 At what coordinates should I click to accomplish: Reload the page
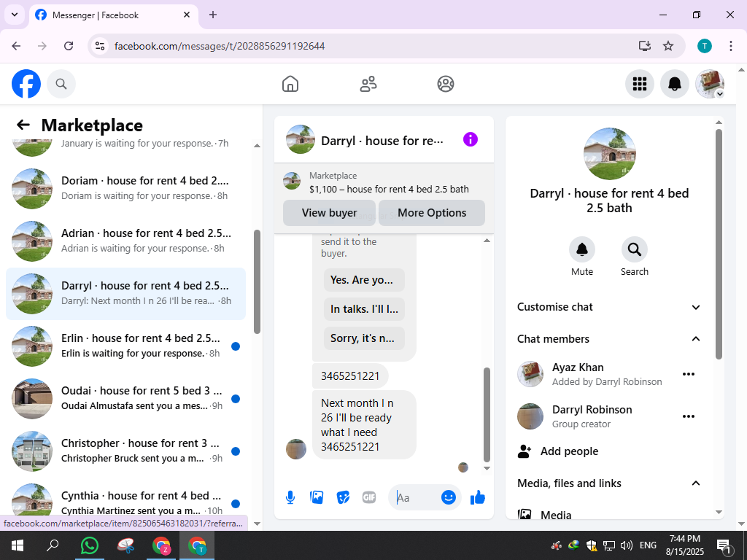tap(69, 46)
